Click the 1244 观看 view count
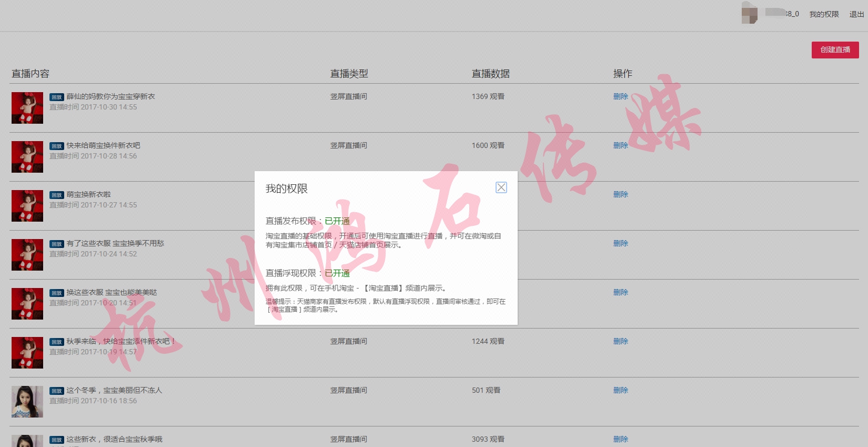Screen dimensions: 868x447 tap(488, 341)
